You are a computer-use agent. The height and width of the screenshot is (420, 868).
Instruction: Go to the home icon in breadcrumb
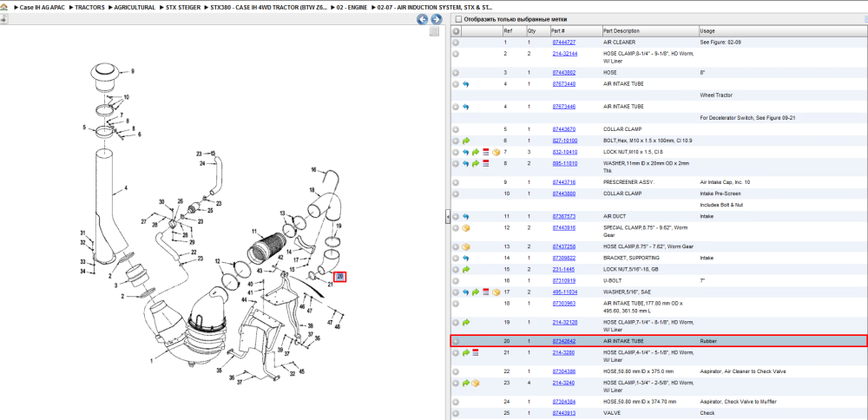[4, 8]
